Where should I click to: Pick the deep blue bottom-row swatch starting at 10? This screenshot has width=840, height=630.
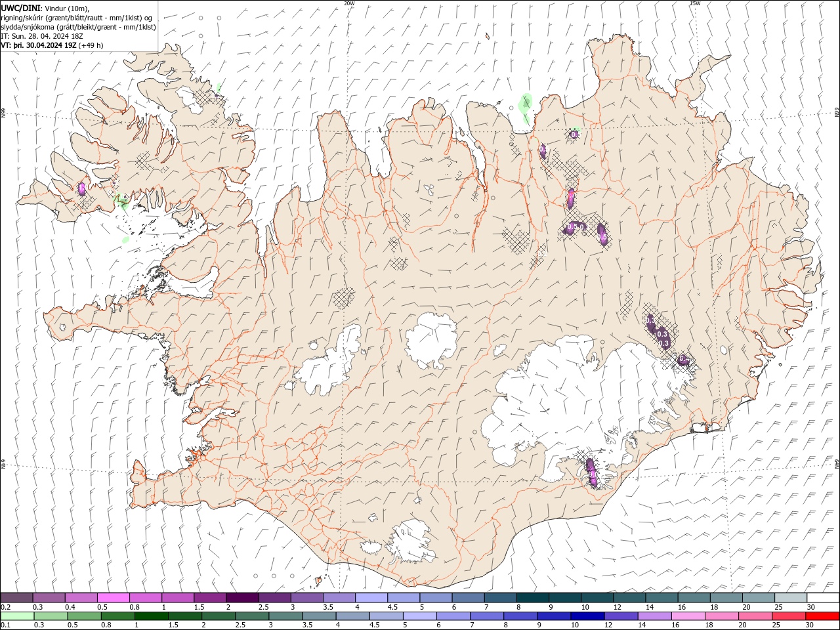[x=586, y=616]
